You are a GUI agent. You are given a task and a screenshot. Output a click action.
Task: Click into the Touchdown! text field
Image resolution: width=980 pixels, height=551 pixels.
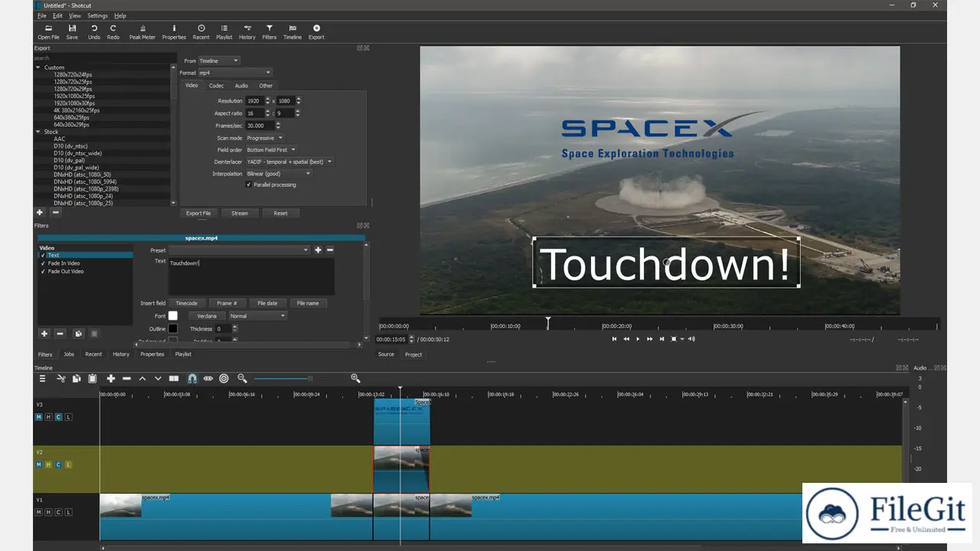tap(251, 276)
